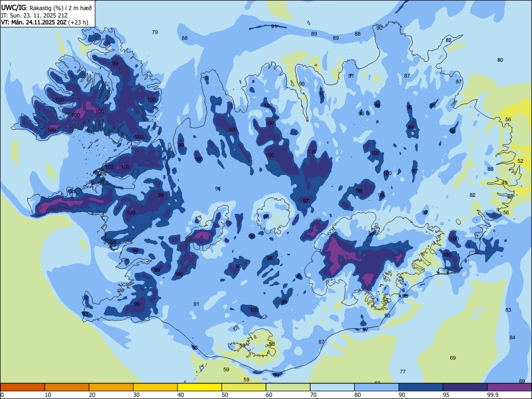Click the map value '93' on the southwest peninsula
This screenshot has width=532, height=399.
85,314
